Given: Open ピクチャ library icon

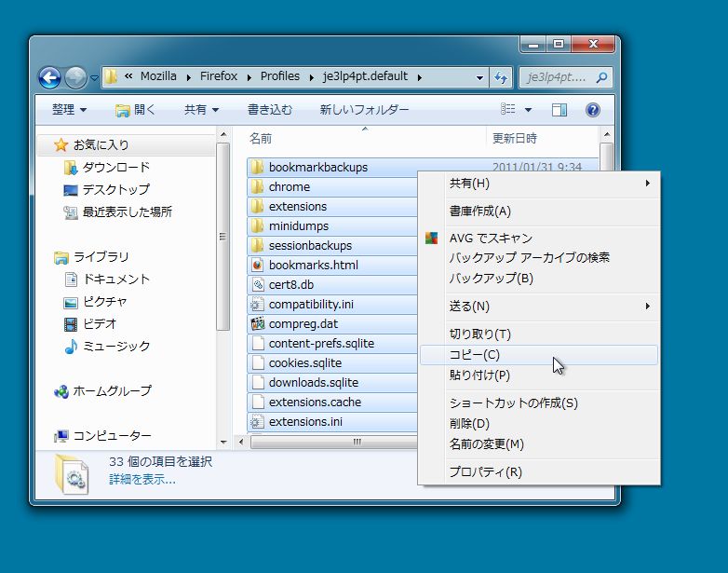Looking at the screenshot, I should [x=71, y=303].
